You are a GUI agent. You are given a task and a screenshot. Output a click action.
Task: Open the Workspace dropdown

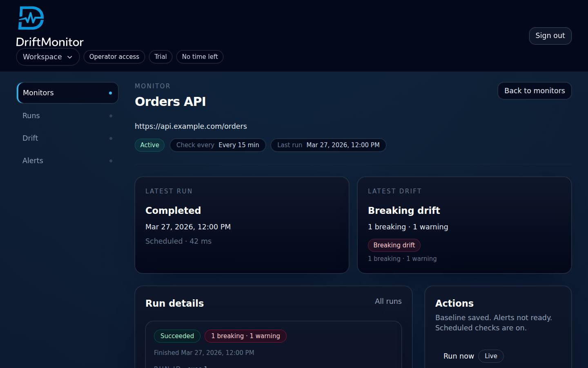48,57
